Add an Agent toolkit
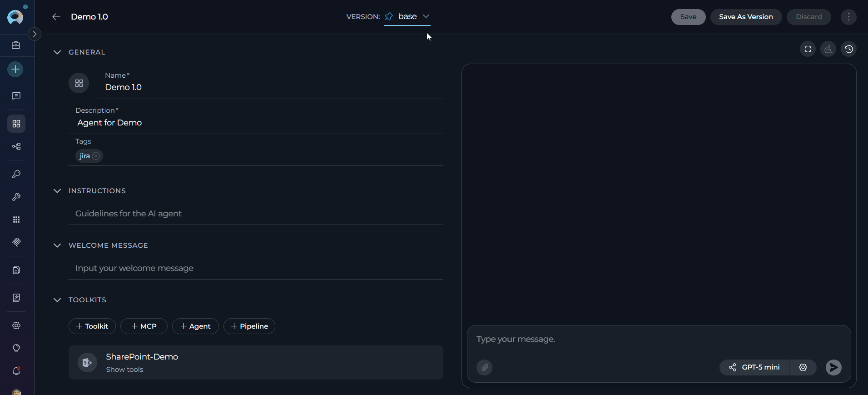The width and height of the screenshot is (868, 395). point(195,326)
